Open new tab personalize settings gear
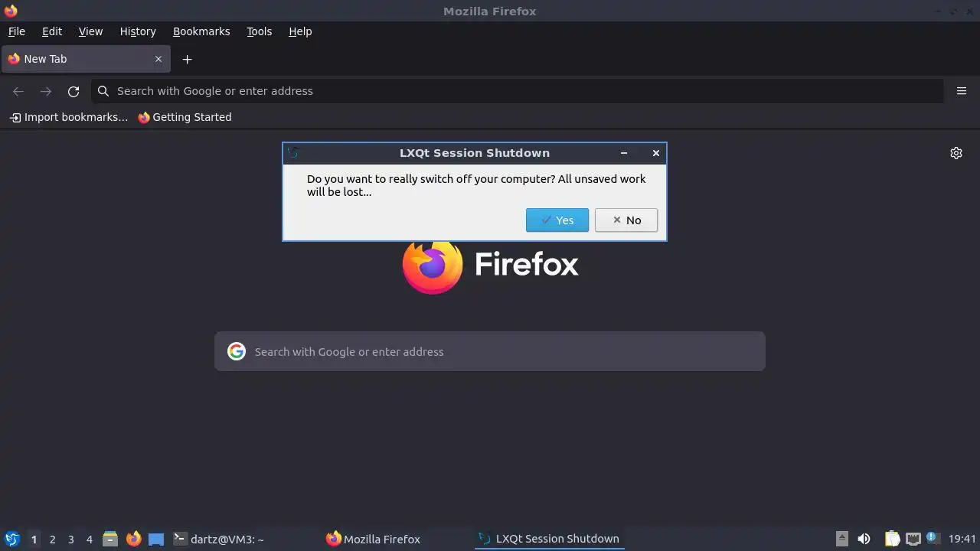 tap(956, 153)
